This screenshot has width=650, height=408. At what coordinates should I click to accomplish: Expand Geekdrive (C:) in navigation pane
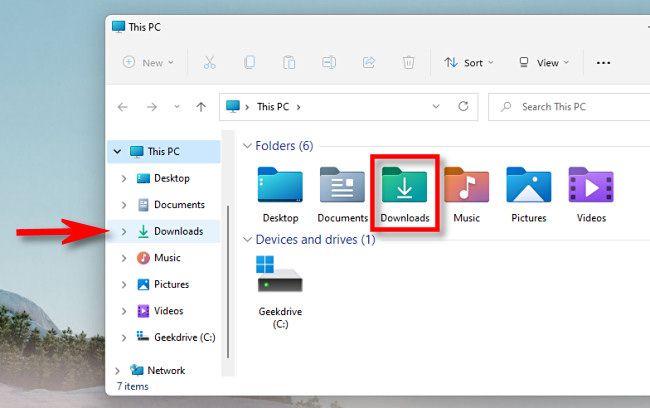pyautogui.click(x=124, y=338)
